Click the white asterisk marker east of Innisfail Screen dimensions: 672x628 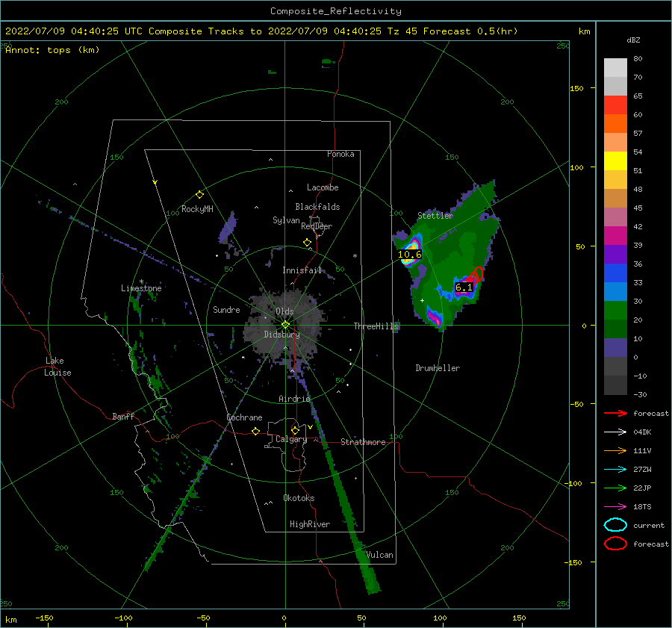(355, 256)
